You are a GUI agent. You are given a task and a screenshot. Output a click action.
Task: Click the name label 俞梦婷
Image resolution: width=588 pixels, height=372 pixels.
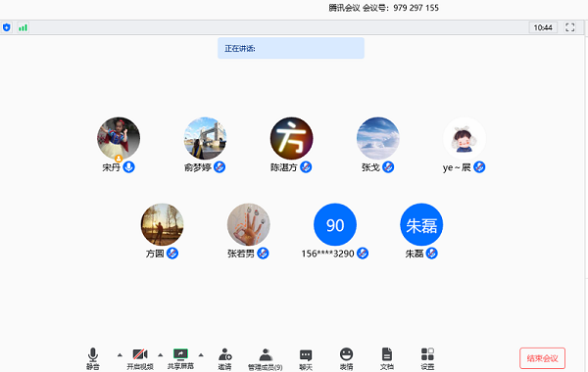point(198,167)
